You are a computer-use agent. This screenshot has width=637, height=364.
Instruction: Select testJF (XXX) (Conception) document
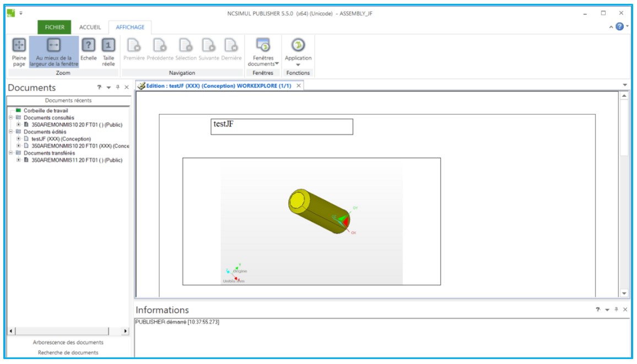click(61, 139)
